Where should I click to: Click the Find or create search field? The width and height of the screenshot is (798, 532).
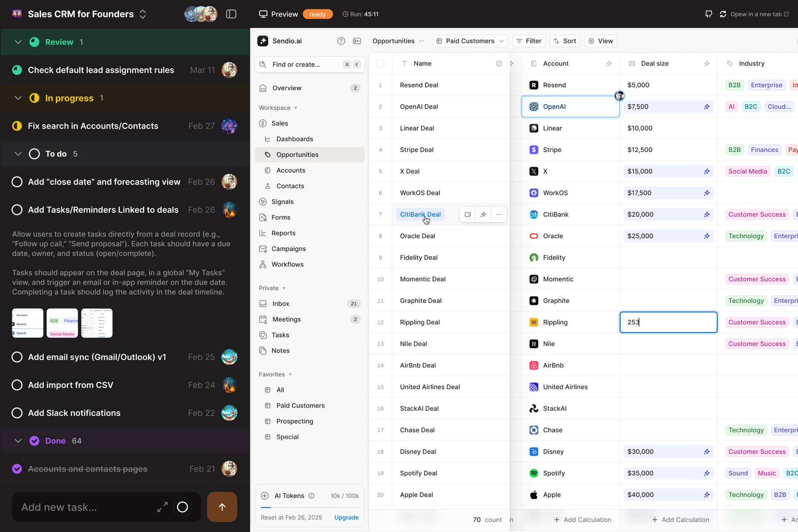pyautogui.click(x=304, y=64)
